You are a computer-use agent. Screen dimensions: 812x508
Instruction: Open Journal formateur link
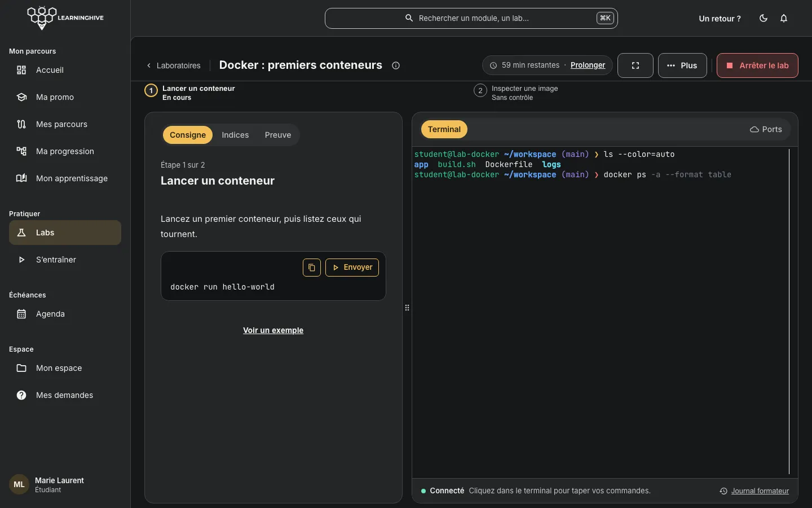760,491
